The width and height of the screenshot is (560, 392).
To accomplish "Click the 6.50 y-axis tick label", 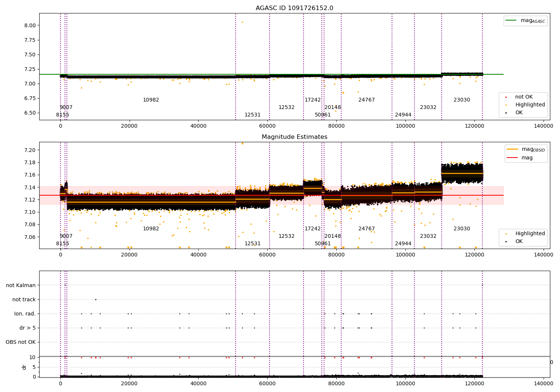I will (x=30, y=113).
